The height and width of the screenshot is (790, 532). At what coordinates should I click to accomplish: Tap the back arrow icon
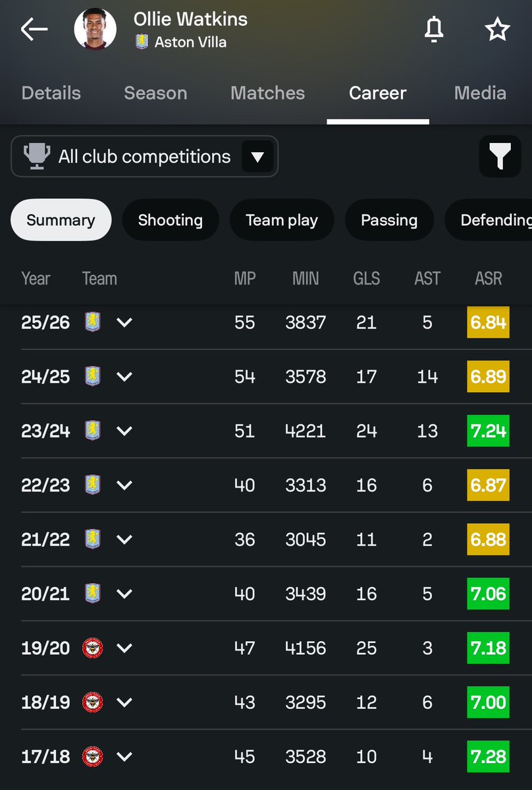tap(34, 29)
